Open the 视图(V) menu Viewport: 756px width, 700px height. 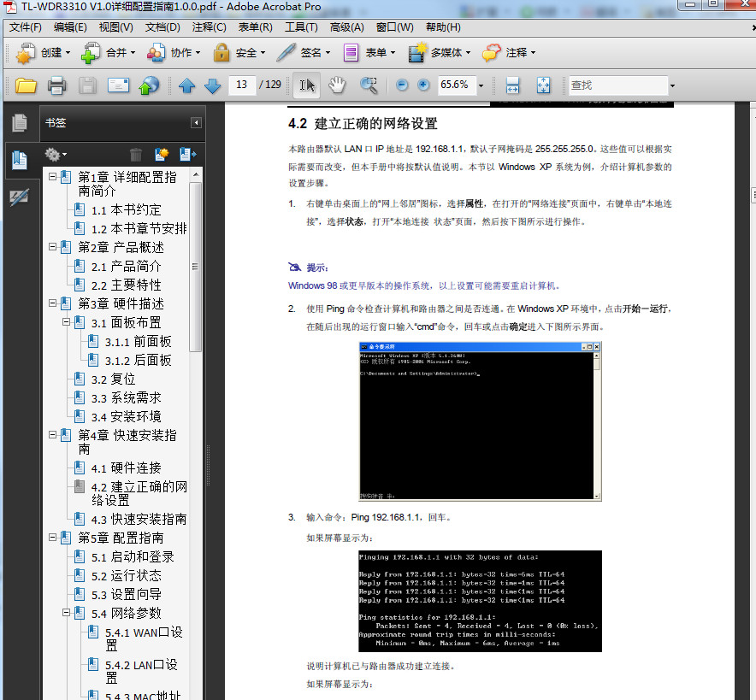pos(116,27)
